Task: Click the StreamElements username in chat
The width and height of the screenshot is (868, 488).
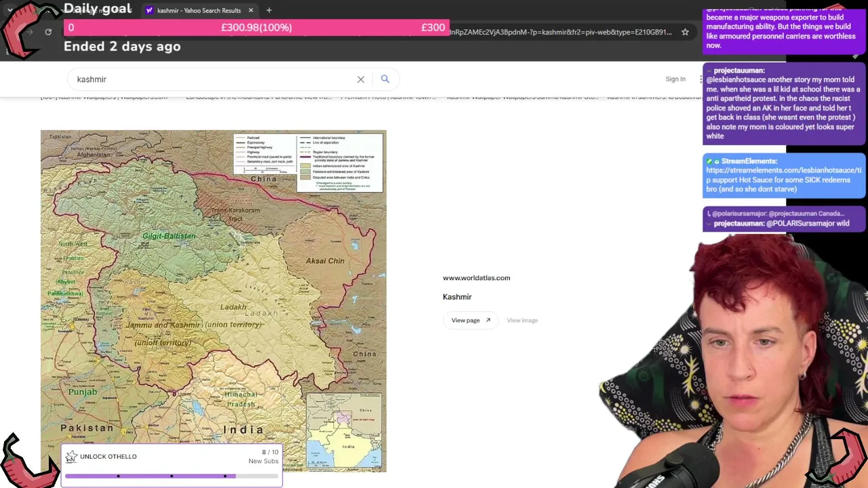Action: 749,161
